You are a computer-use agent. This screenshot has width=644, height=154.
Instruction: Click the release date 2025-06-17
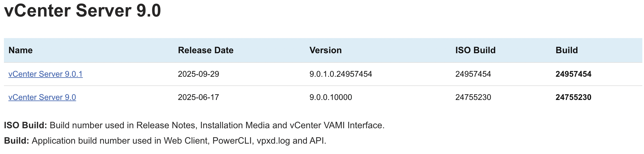(198, 97)
